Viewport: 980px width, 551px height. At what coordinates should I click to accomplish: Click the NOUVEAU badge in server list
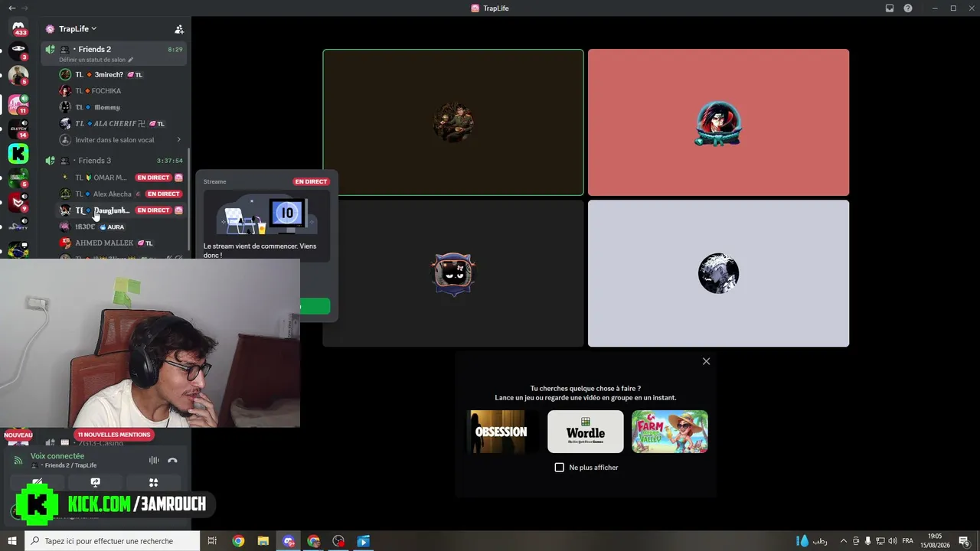(18, 435)
